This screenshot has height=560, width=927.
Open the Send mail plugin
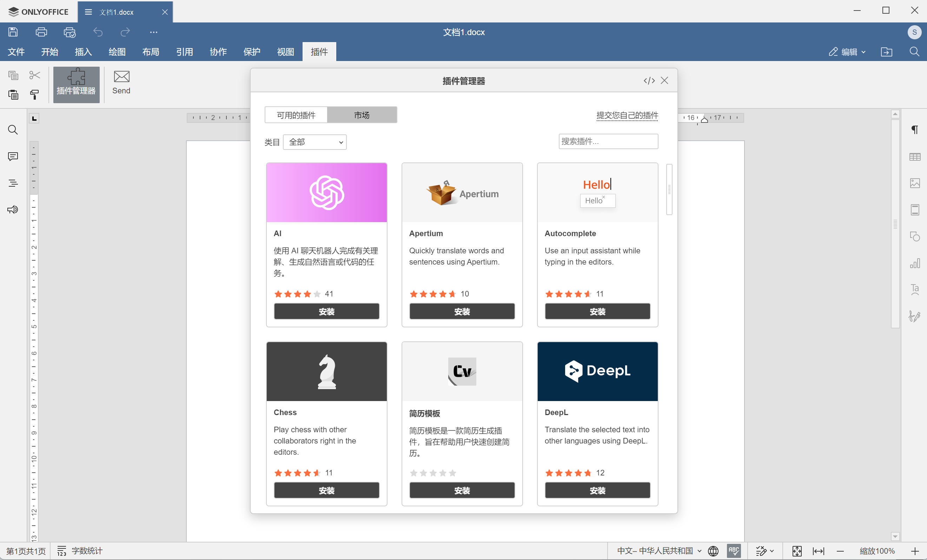point(121,83)
